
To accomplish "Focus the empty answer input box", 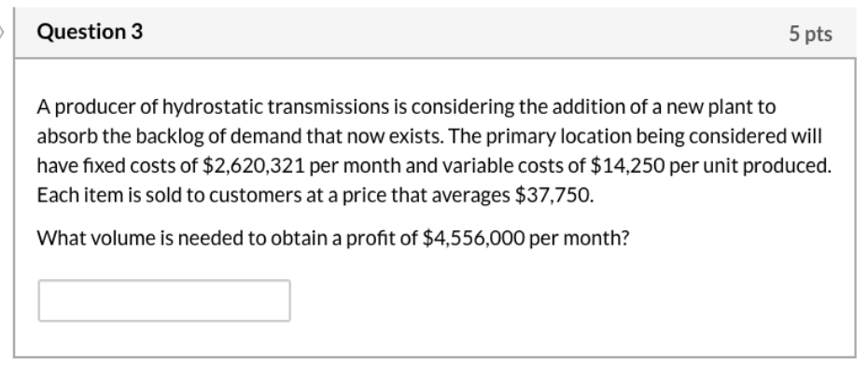I will point(164,300).
